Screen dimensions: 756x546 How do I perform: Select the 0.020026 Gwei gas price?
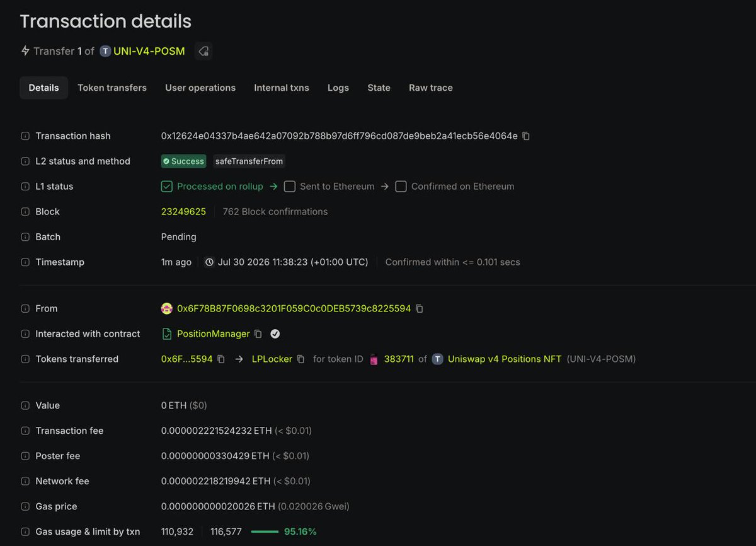tap(314, 507)
